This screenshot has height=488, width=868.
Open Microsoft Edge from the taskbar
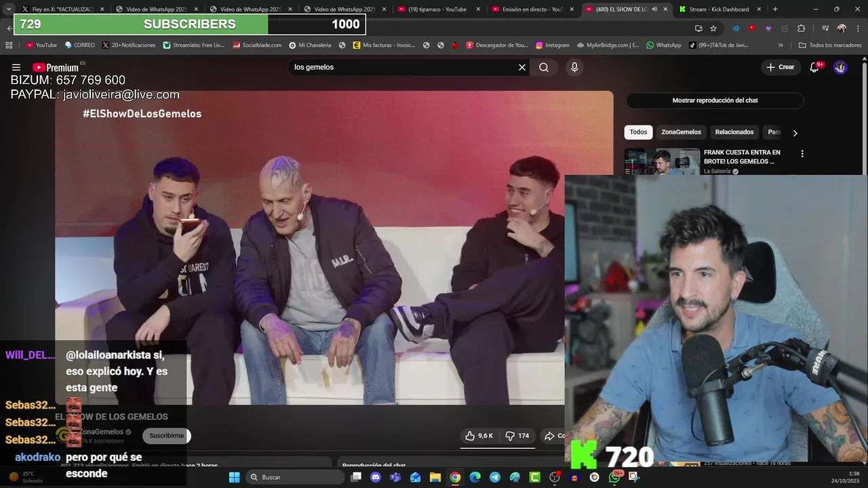[475, 477]
